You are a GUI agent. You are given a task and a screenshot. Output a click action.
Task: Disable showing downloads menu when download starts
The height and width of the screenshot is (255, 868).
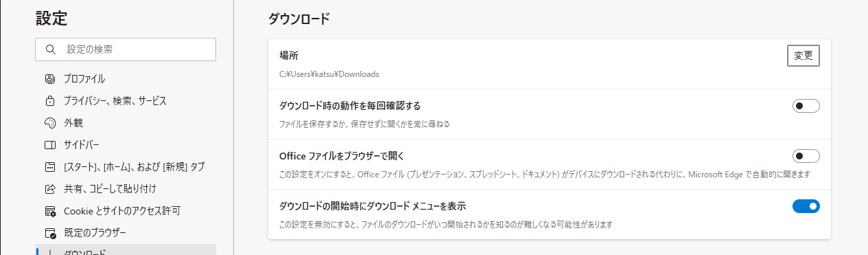806,206
